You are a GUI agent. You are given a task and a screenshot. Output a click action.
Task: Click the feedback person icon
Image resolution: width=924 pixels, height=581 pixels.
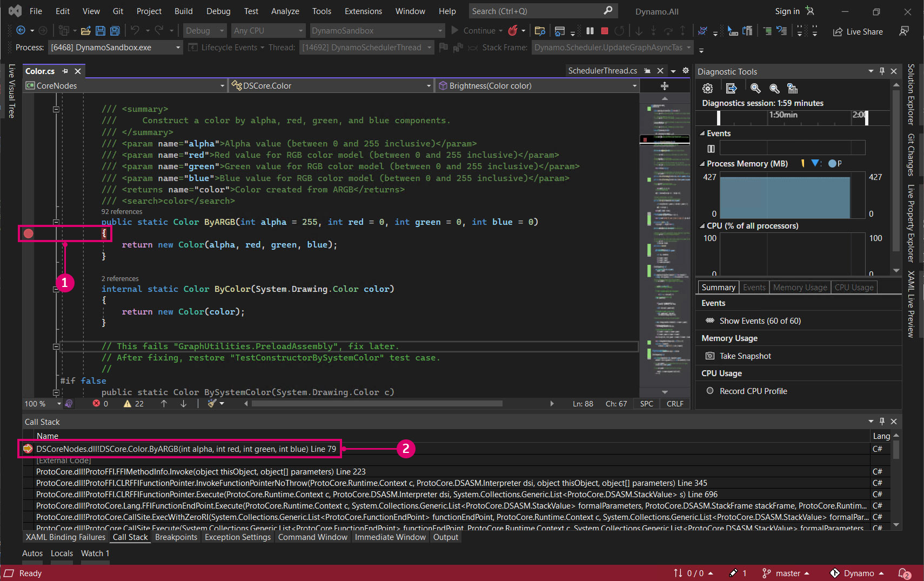pyautogui.click(x=904, y=31)
